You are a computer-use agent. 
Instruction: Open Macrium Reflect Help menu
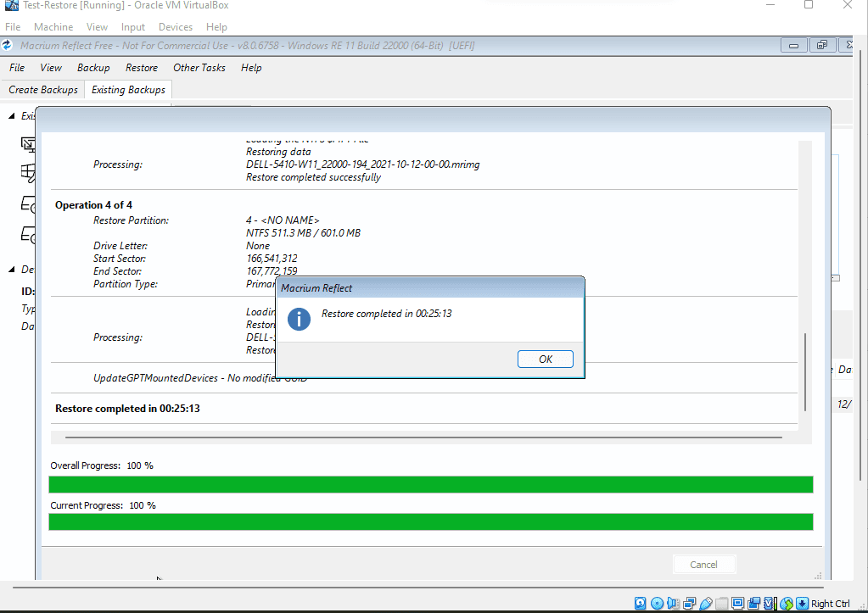click(251, 68)
